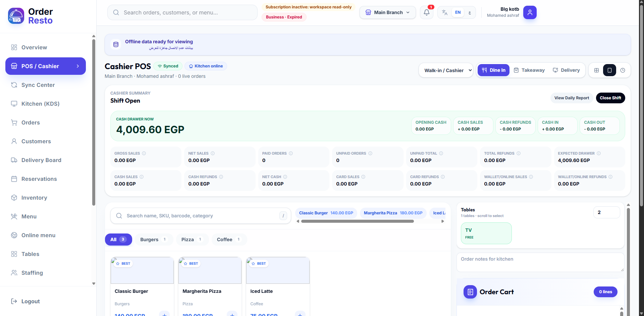Screen dimensions: 644x316
Task: Click the translate language icon
Action: point(445,12)
